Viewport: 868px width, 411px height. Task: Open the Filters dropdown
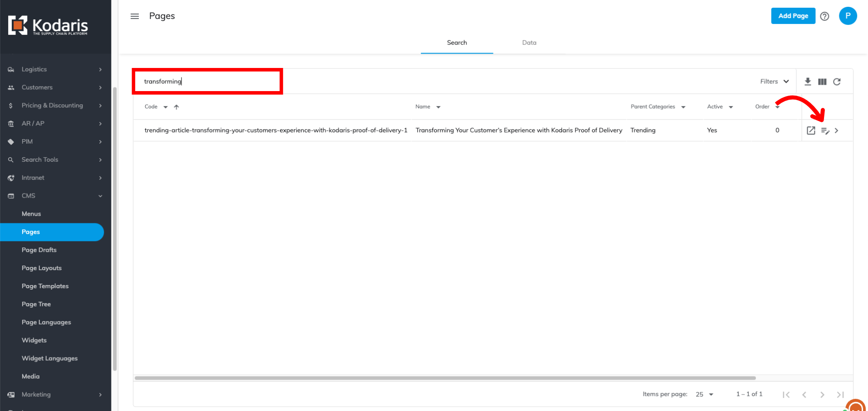(x=775, y=82)
